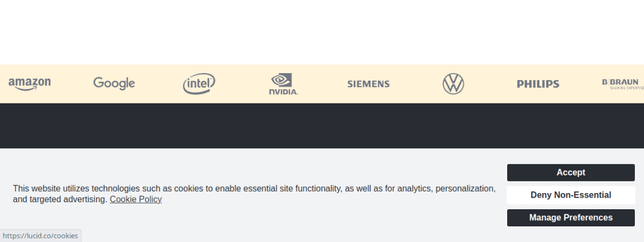Click the lucid.co/cookies status bar URL
The width and height of the screenshot is (644, 242).
40,236
